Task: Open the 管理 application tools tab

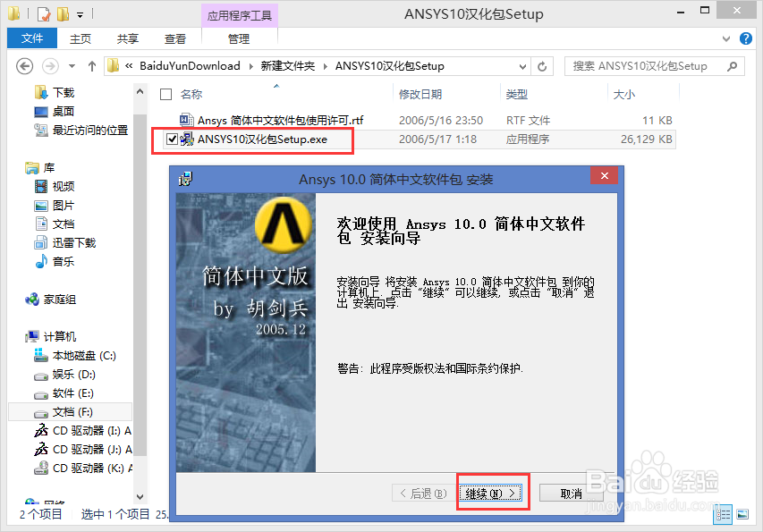Action: coord(238,38)
